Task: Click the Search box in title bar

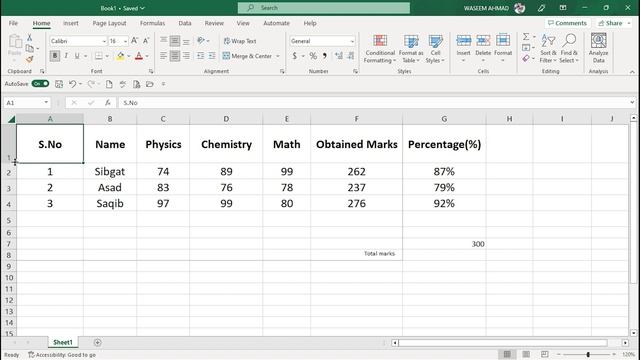Action: pos(324,8)
